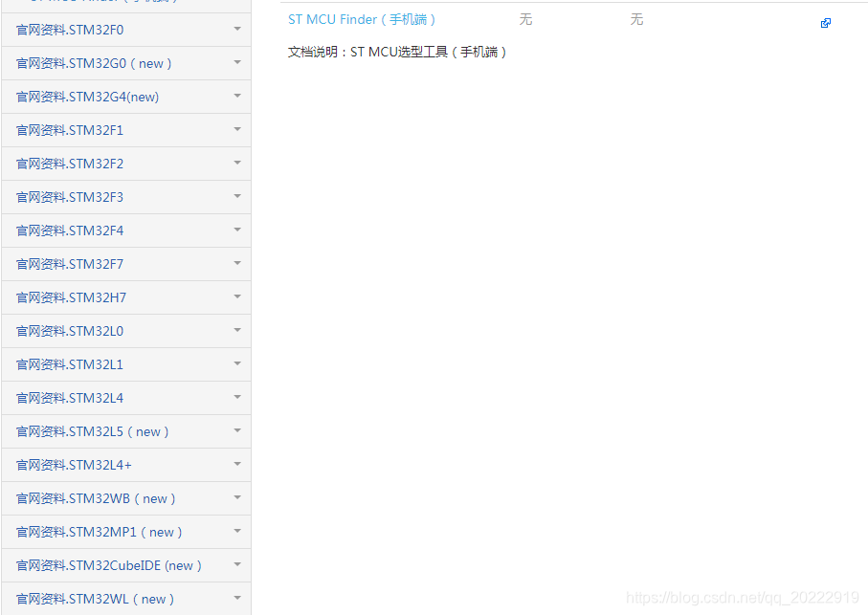Expand 官网资料.STM32F4 arrow

tap(237, 230)
